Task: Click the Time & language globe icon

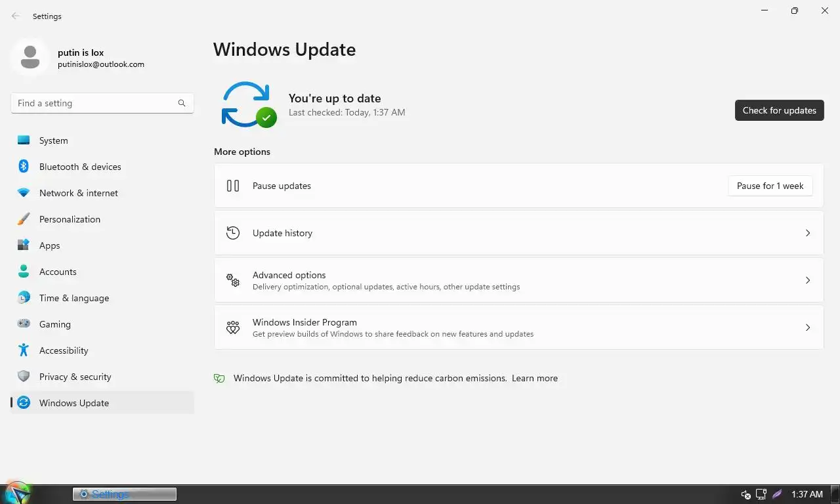Action: tap(24, 298)
